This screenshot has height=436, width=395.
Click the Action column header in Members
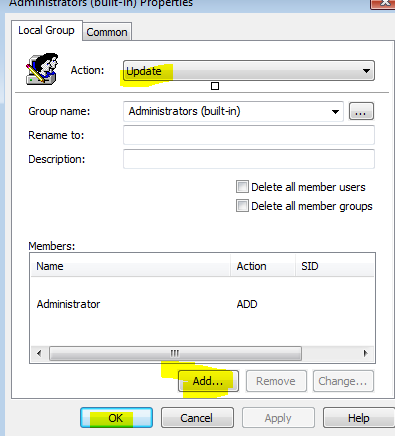pyautogui.click(x=263, y=266)
